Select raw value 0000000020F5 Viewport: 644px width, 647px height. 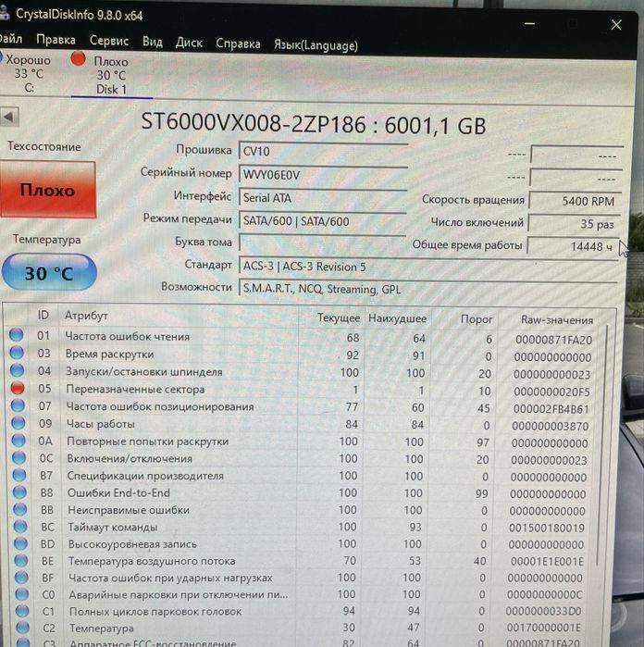[x=551, y=392]
